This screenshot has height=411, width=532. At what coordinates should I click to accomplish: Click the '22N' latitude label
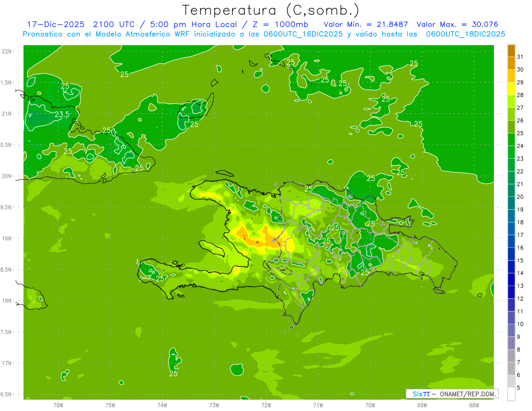pos(7,51)
